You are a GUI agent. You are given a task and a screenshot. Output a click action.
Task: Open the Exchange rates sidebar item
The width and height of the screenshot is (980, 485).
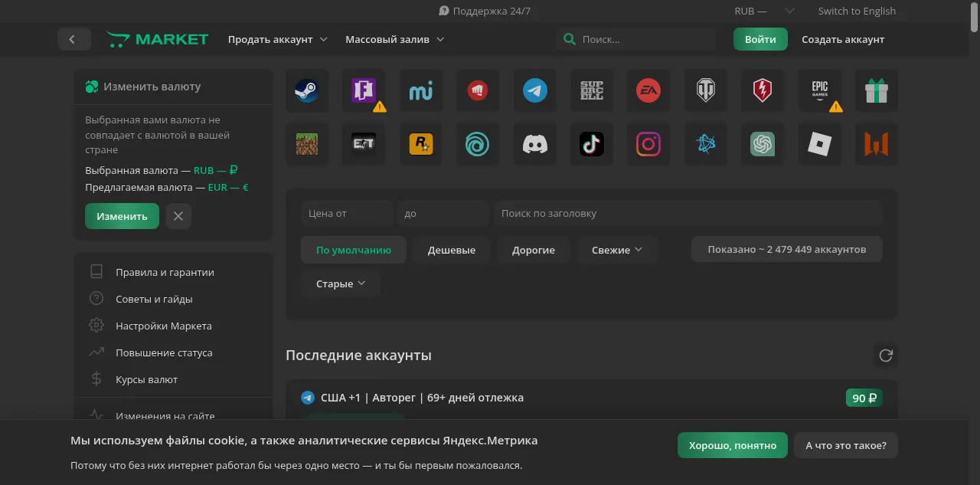pyautogui.click(x=146, y=379)
